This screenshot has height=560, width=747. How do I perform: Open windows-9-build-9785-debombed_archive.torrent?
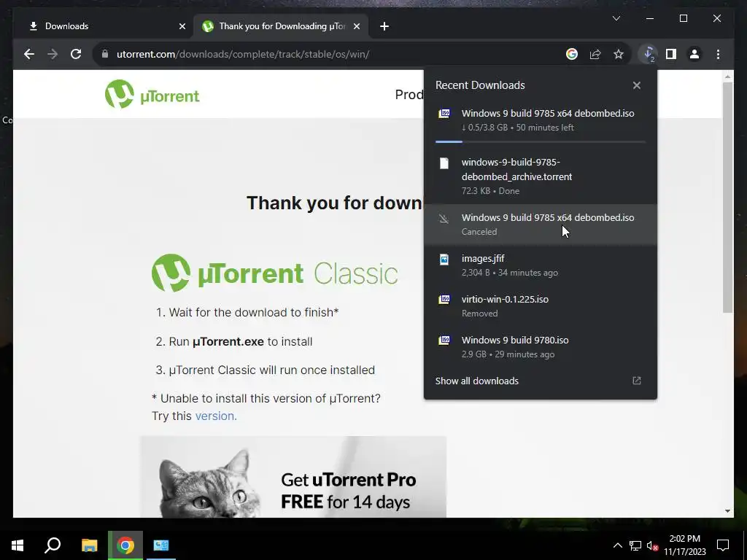[541, 176]
